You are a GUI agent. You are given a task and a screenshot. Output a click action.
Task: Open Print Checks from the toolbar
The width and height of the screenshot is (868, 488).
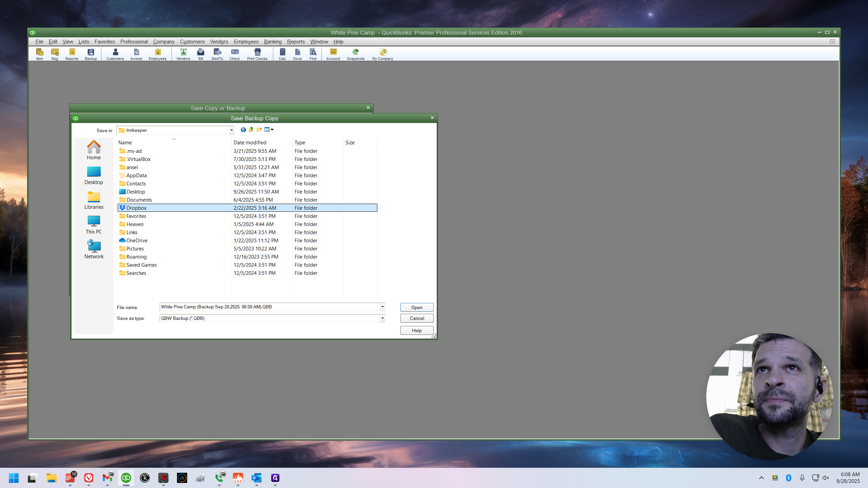coord(257,54)
